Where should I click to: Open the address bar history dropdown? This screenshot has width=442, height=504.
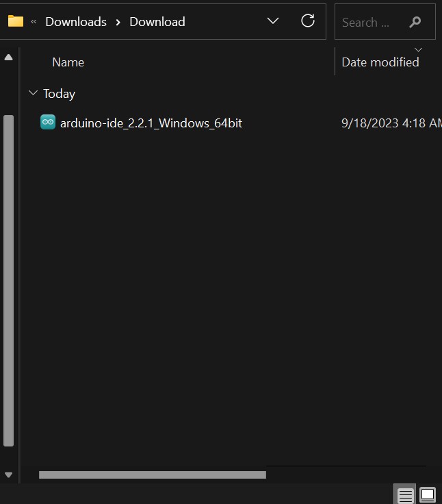click(272, 21)
